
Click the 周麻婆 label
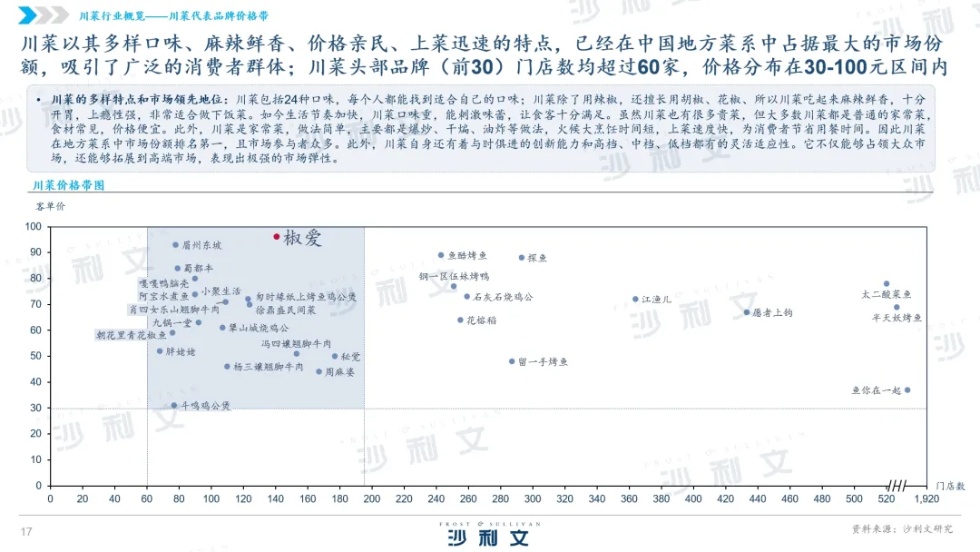[339, 372]
